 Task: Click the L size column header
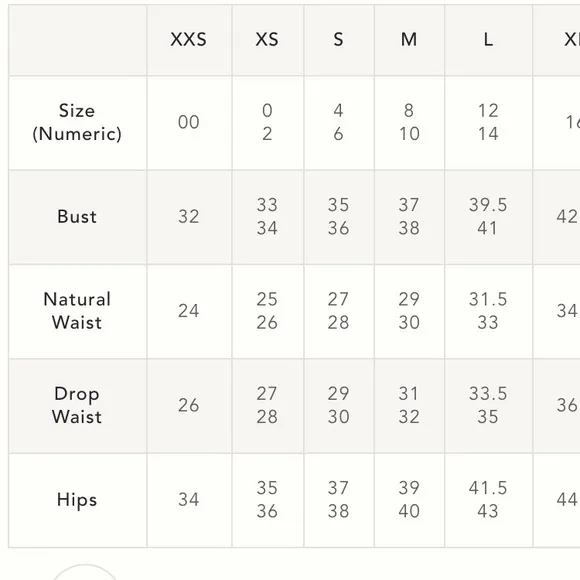(x=488, y=39)
